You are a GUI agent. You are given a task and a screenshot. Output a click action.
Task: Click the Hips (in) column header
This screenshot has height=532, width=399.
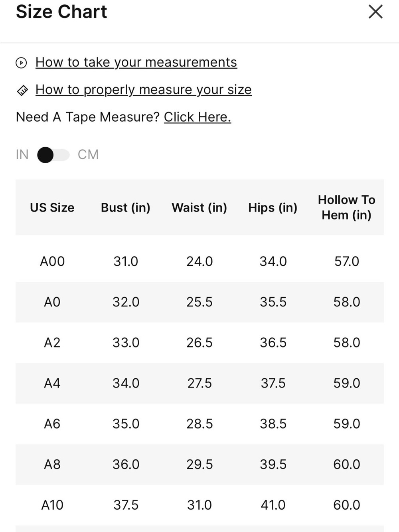point(273,208)
